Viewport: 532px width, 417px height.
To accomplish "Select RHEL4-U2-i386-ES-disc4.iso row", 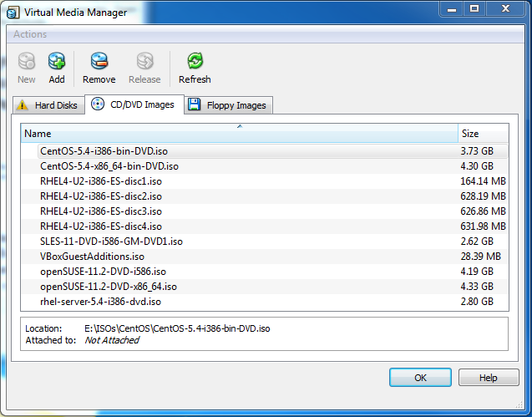I will coord(265,226).
